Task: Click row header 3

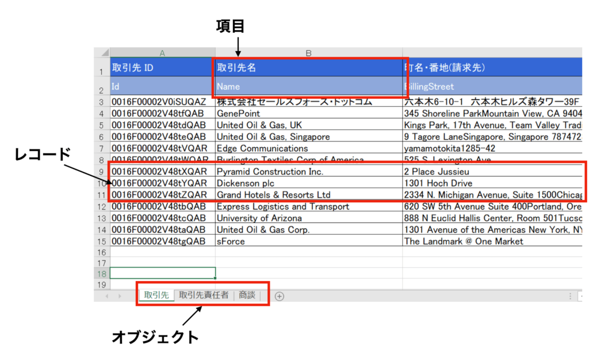Action: tap(101, 102)
